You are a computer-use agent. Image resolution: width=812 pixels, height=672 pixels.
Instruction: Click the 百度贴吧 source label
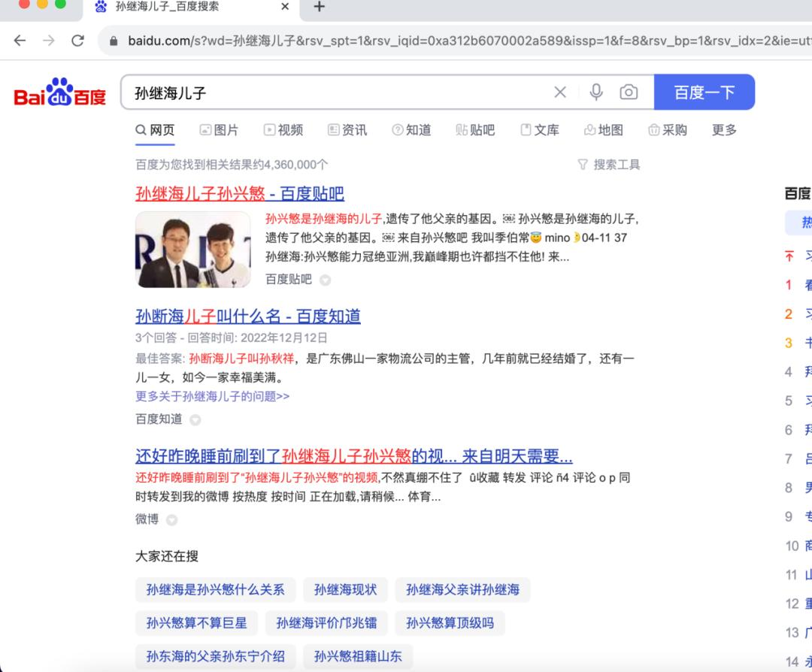289,280
